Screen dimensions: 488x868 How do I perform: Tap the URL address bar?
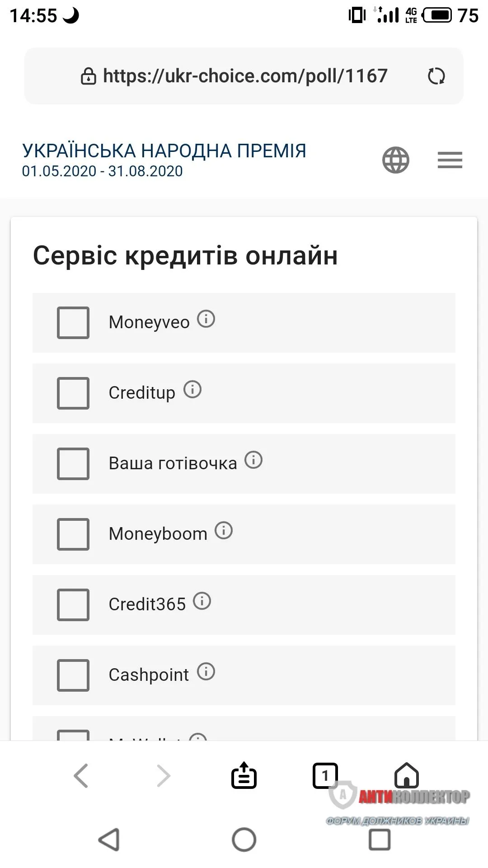tap(245, 76)
